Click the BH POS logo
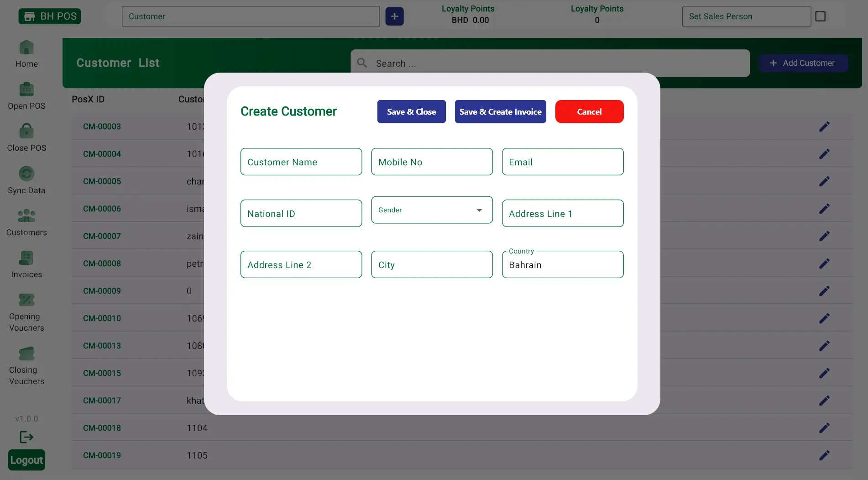 point(49,16)
